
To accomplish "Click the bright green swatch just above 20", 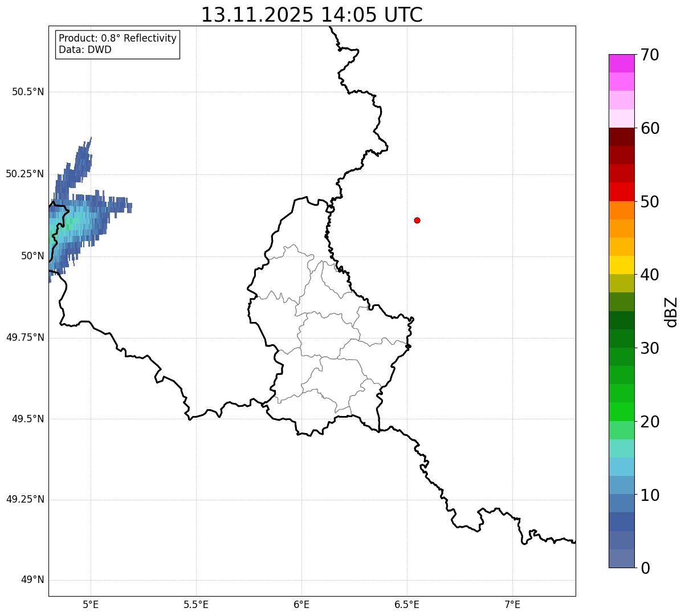I will (x=622, y=412).
